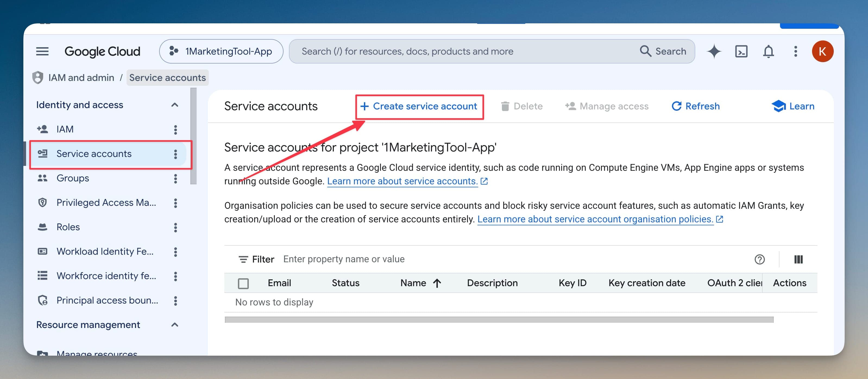Click the Email column header
Screen dimensions: 868x379
coord(279,283)
